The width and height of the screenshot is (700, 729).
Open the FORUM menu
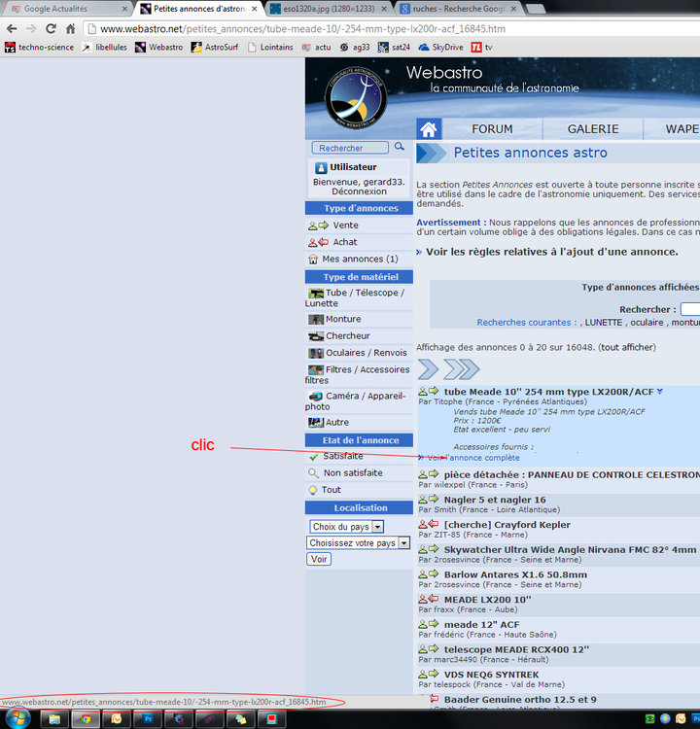pyautogui.click(x=492, y=129)
